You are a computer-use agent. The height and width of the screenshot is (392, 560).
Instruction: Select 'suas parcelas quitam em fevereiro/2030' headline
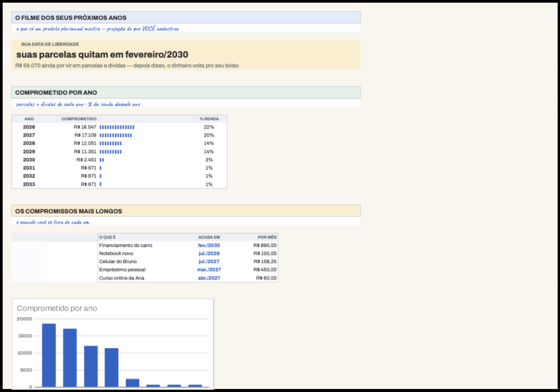point(102,54)
